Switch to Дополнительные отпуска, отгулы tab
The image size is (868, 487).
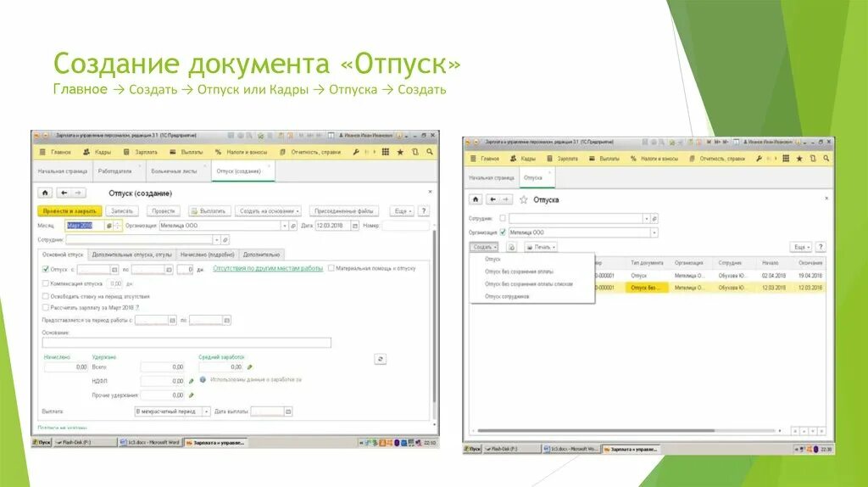pyautogui.click(x=131, y=255)
